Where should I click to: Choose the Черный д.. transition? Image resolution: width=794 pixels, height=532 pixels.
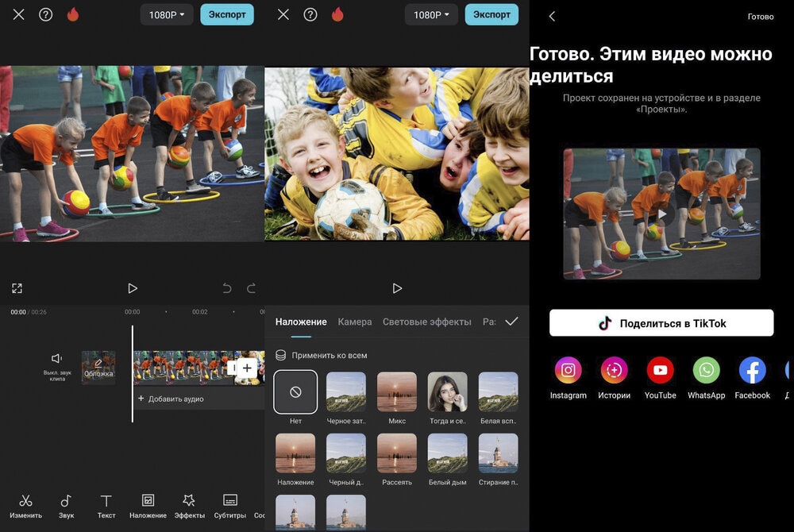[346, 453]
